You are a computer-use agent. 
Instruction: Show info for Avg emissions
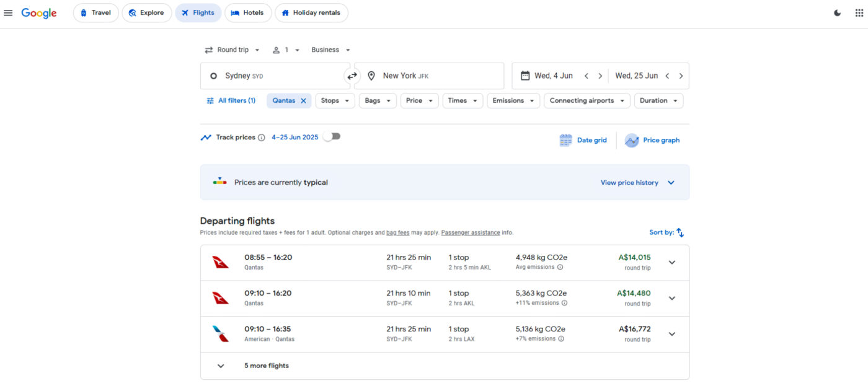pos(560,268)
